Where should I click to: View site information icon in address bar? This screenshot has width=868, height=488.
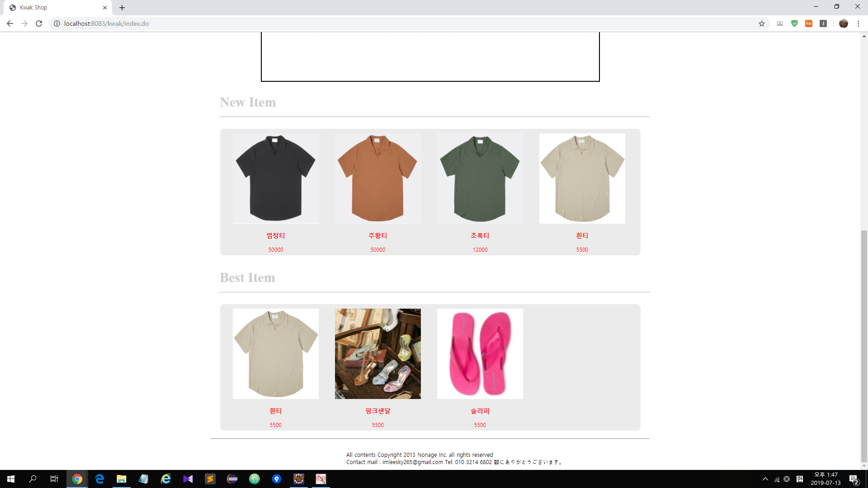(x=57, y=23)
